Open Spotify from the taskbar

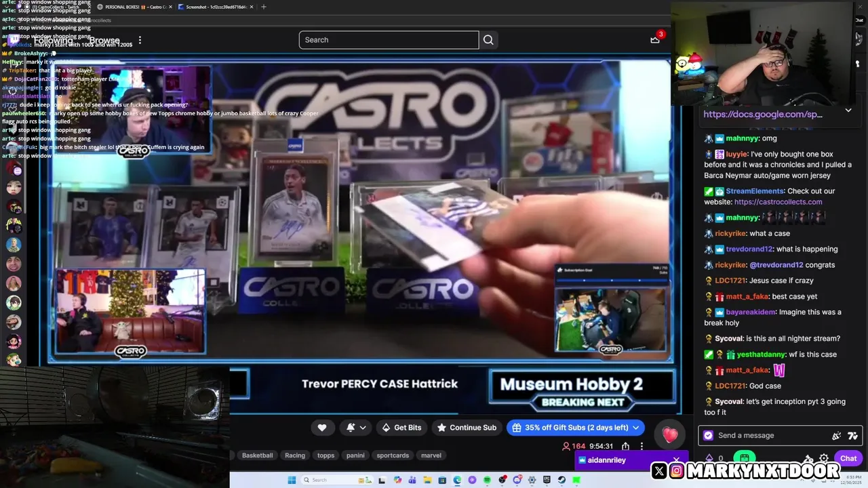(x=487, y=480)
